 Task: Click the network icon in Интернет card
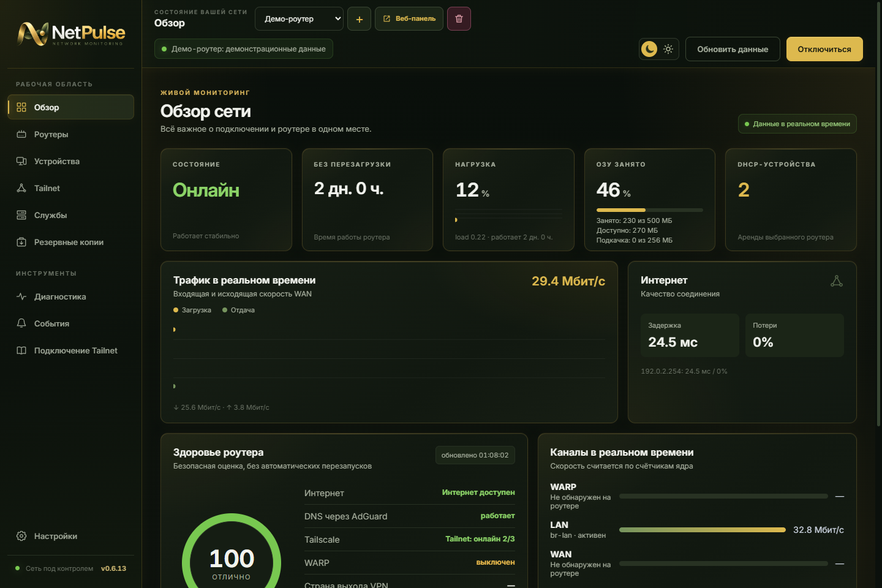click(837, 281)
